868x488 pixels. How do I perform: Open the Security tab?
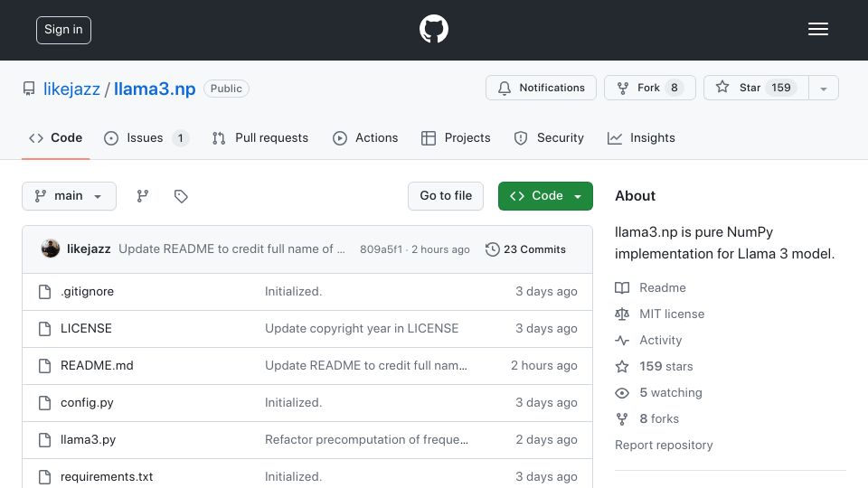[x=549, y=137]
